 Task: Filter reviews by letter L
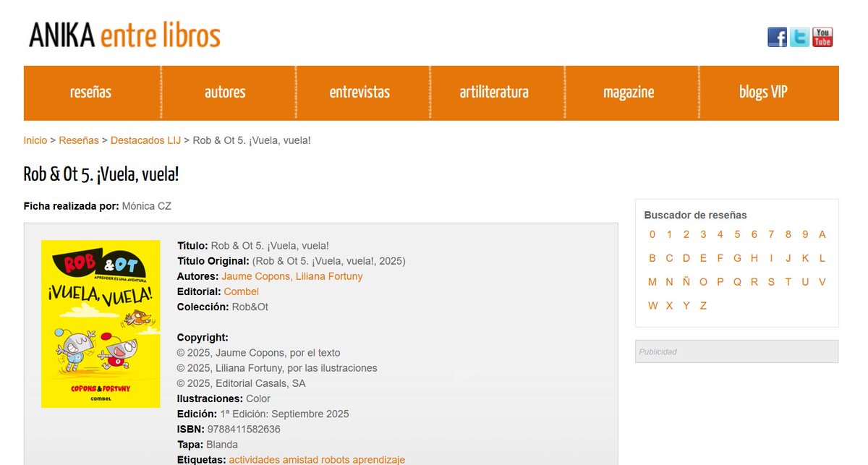(822, 258)
